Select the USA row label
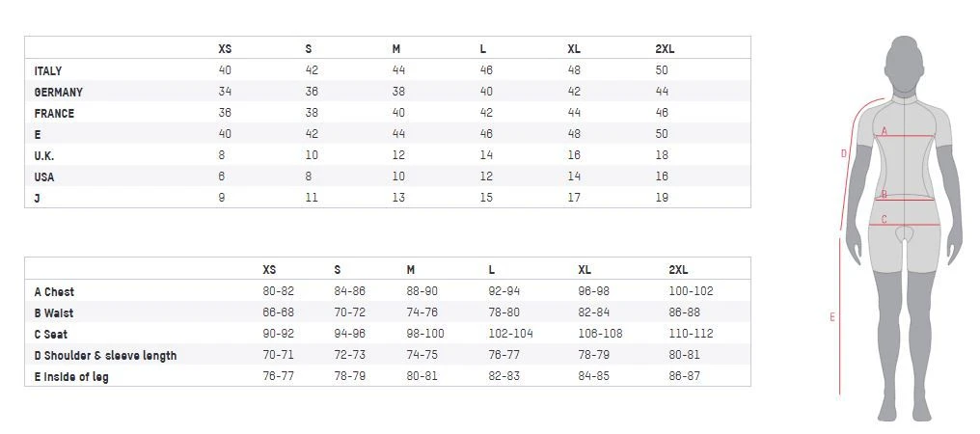Viewport: 980px width, 434px height. point(44,177)
